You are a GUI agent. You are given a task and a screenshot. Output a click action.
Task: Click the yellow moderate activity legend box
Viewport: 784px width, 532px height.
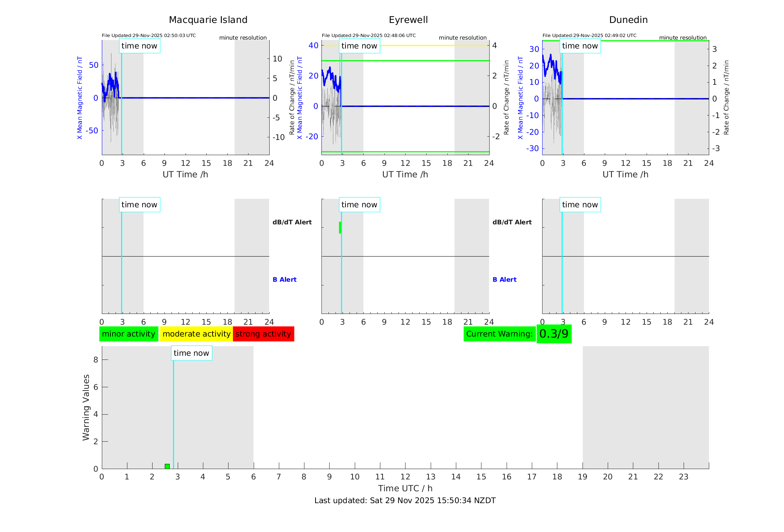(x=196, y=334)
